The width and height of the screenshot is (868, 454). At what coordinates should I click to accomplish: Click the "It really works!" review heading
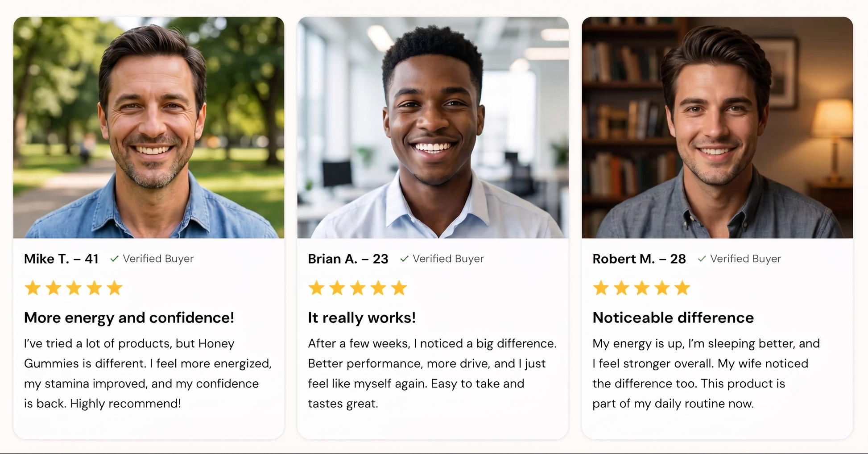tap(362, 318)
